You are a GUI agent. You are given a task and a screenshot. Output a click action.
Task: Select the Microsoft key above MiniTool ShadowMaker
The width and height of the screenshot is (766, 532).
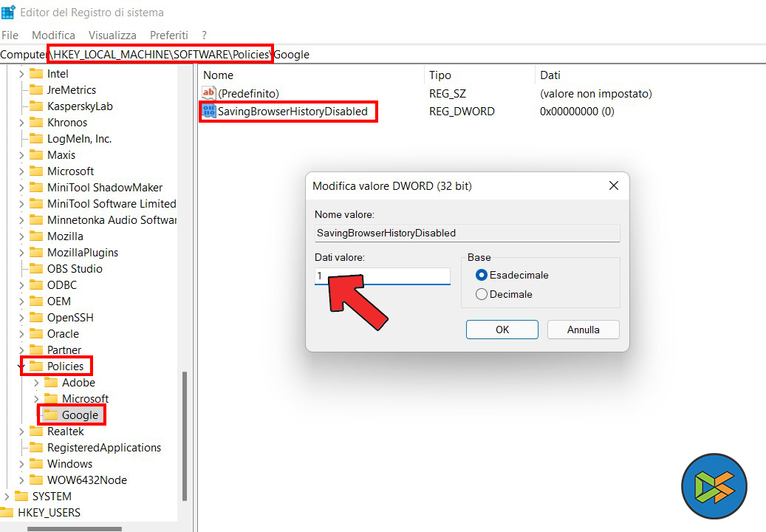(70, 171)
